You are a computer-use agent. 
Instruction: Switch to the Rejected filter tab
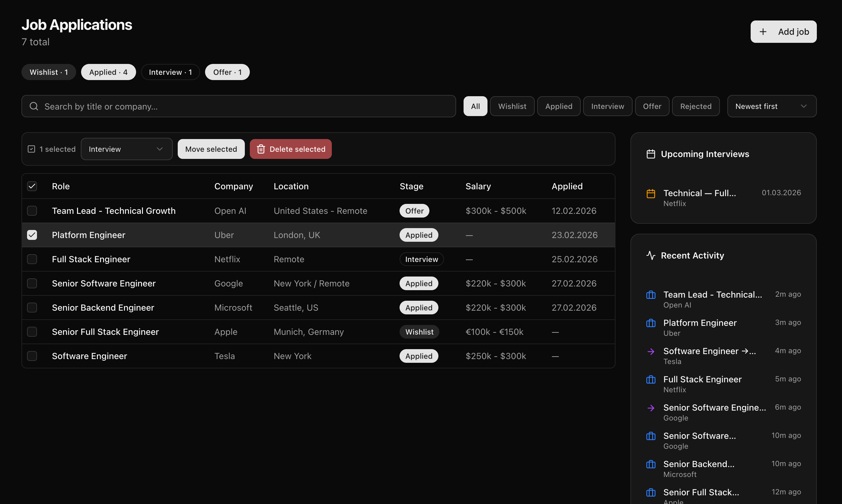pyautogui.click(x=695, y=106)
